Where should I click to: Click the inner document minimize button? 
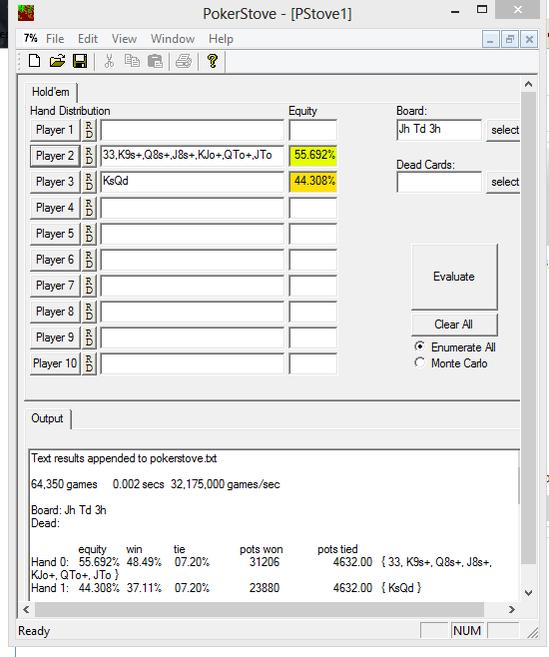pos(490,39)
